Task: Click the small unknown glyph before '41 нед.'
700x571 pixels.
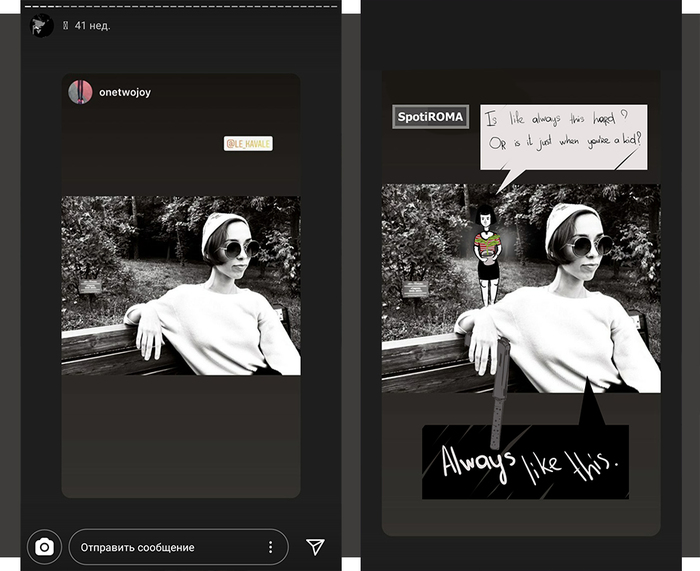Action: pos(66,25)
